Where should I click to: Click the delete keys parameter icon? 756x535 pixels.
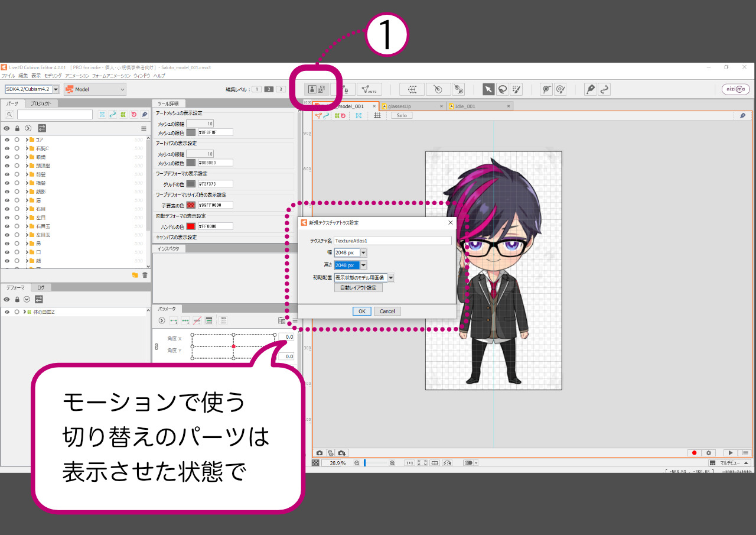pos(197,320)
